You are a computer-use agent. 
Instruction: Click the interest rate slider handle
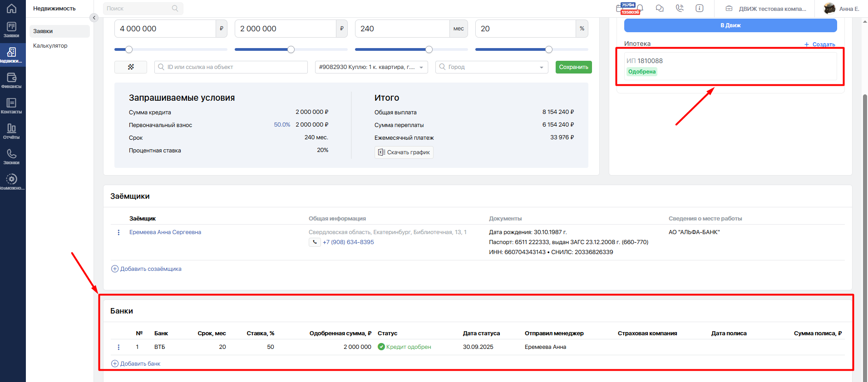click(x=549, y=49)
